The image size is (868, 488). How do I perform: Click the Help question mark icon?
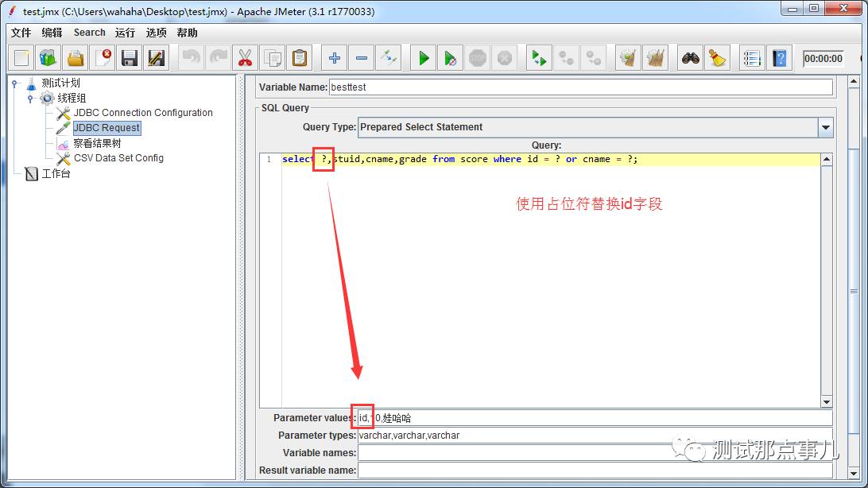780,58
